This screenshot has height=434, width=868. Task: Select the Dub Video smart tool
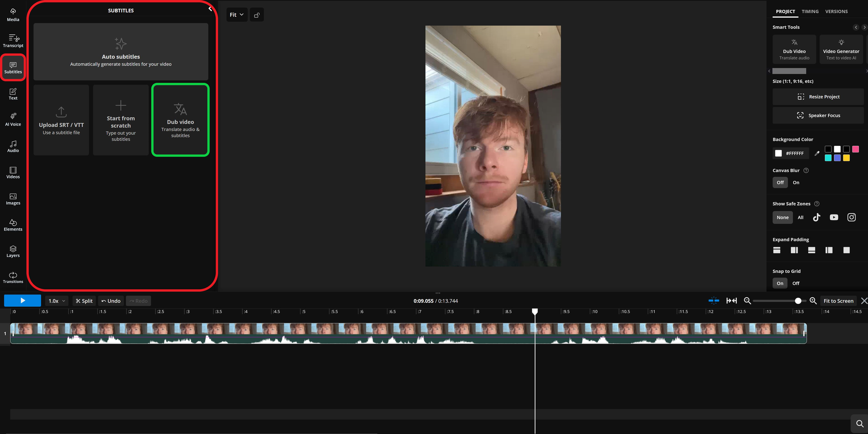pos(794,49)
